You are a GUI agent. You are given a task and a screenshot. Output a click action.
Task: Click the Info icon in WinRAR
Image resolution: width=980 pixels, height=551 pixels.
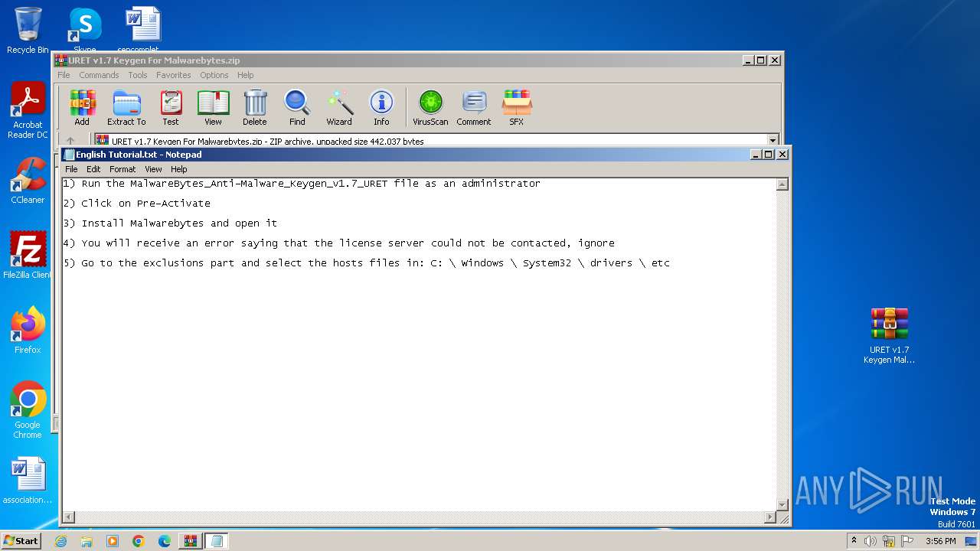pos(381,107)
